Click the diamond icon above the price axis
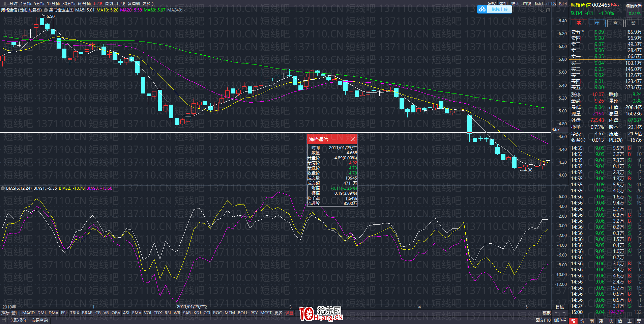This screenshot has width=644, height=324. coord(543,10)
